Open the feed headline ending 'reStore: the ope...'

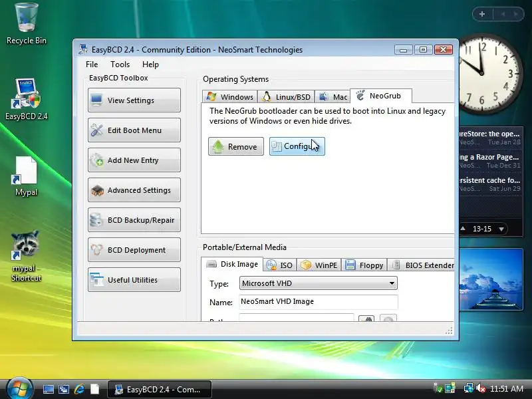[x=490, y=134]
